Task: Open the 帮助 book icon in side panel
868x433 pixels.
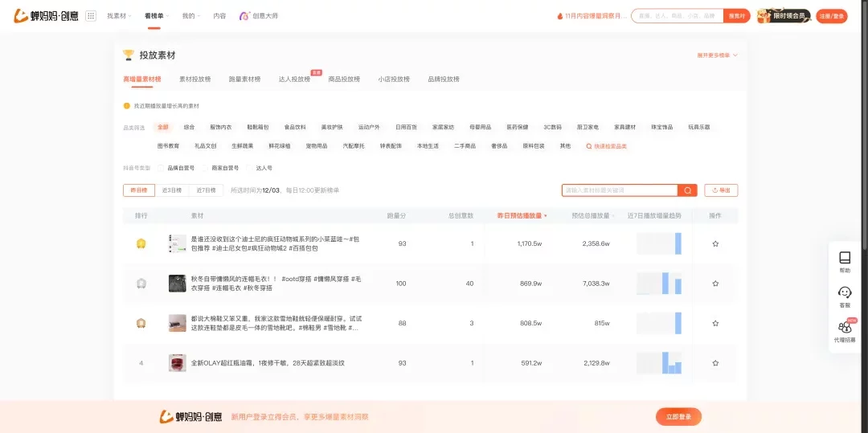Action: tap(845, 258)
